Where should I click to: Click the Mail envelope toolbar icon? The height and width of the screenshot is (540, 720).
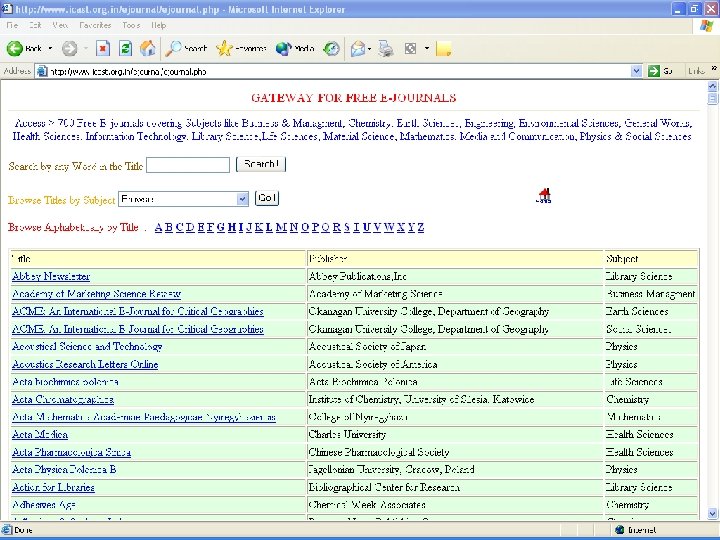(357, 48)
